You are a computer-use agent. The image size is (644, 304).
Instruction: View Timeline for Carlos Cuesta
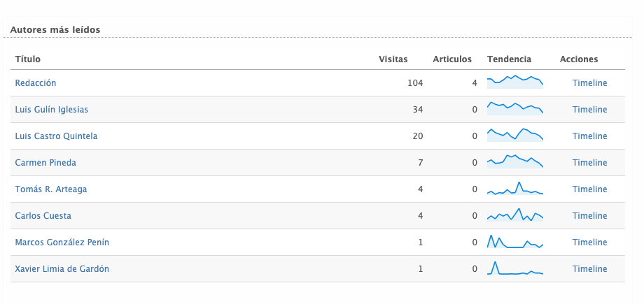tap(589, 216)
